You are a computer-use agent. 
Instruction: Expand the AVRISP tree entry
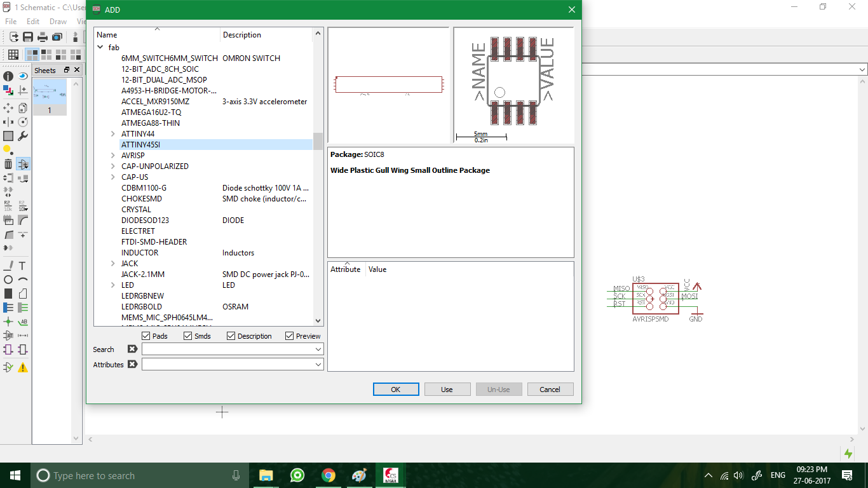point(113,155)
